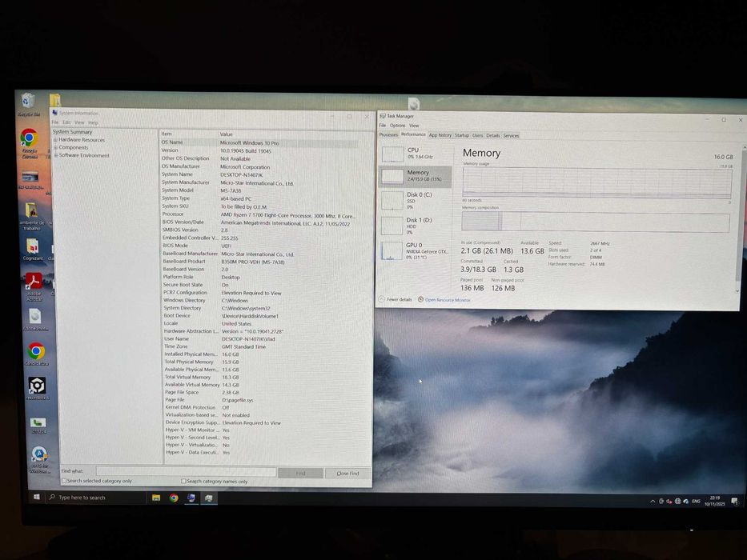Click the Fewer details collapse icon
747x560 pixels.
pyautogui.click(x=382, y=299)
